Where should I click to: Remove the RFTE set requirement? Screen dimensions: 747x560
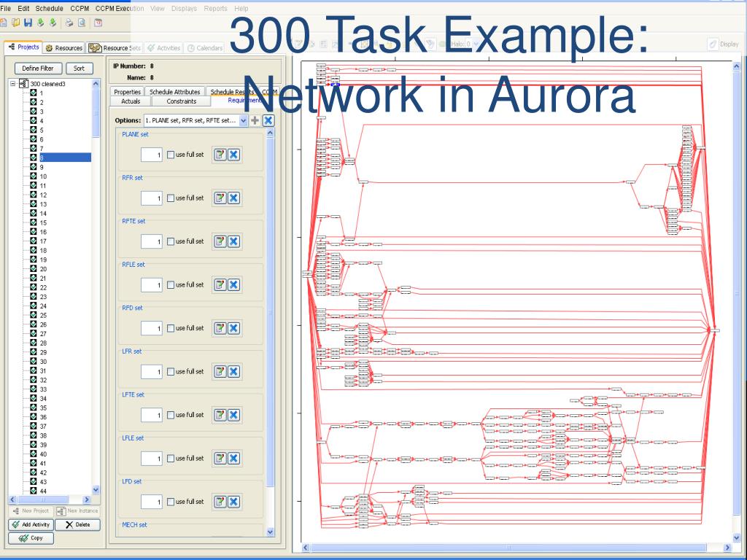pyautogui.click(x=233, y=241)
